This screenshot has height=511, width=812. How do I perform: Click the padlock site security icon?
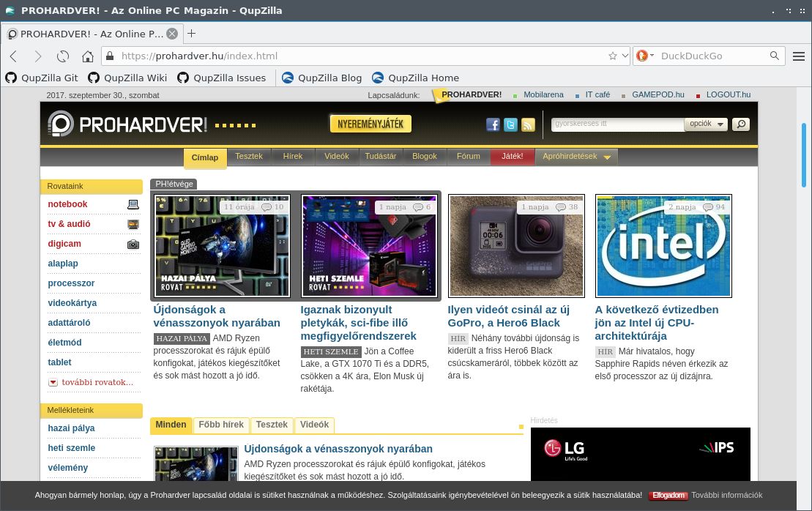coord(109,56)
